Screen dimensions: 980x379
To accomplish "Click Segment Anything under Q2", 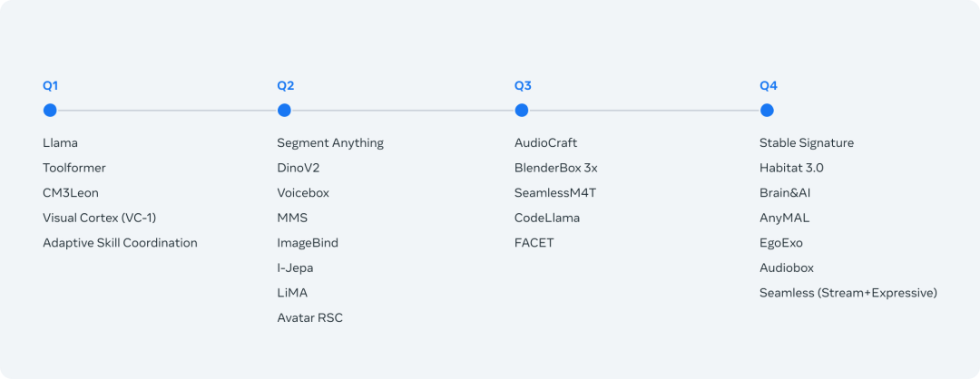I will point(330,143).
